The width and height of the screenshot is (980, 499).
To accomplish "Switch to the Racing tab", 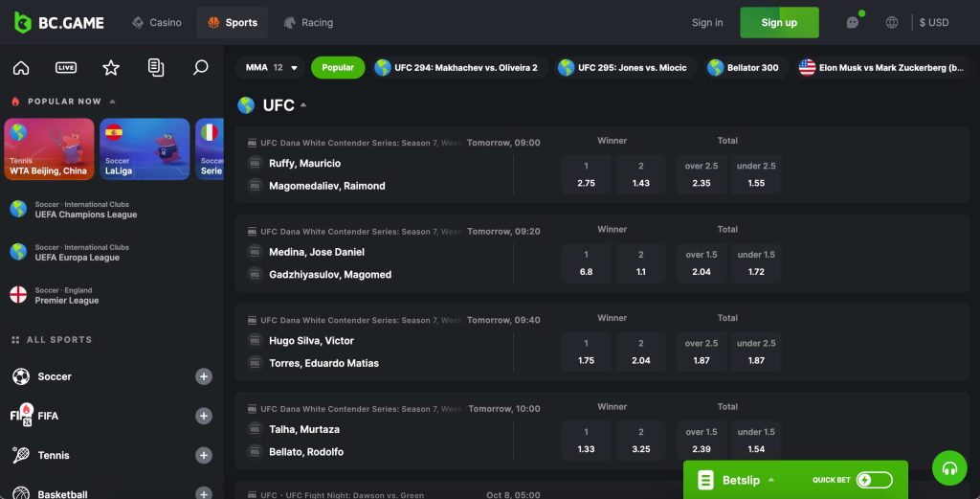I will 309,23.
